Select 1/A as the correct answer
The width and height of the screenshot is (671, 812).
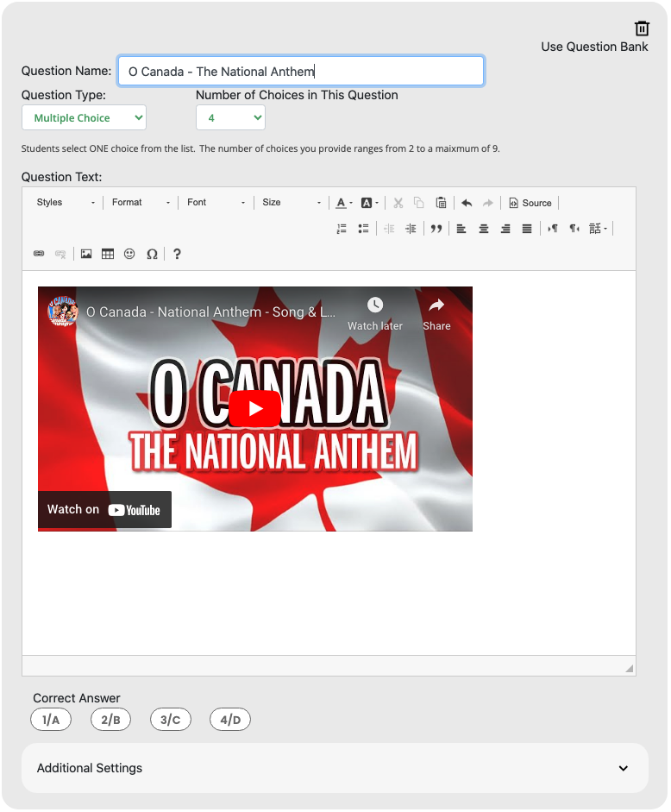51,720
